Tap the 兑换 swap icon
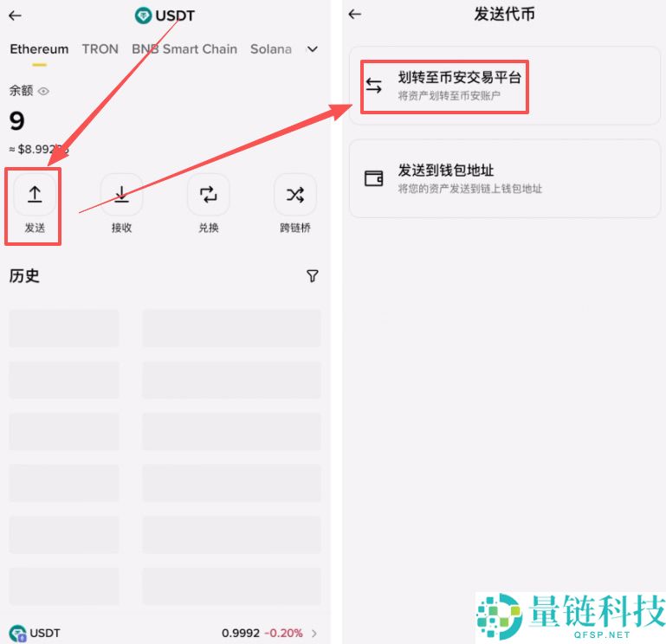 [209, 195]
